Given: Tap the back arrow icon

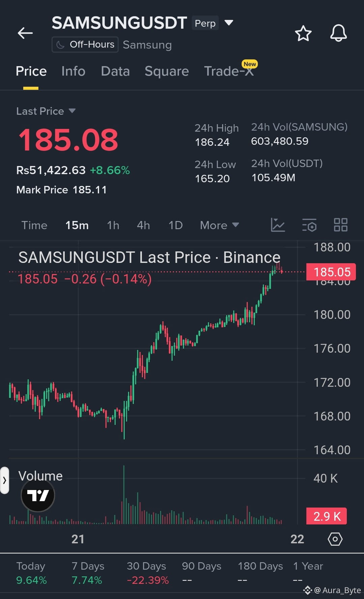Looking at the screenshot, I should click(25, 33).
